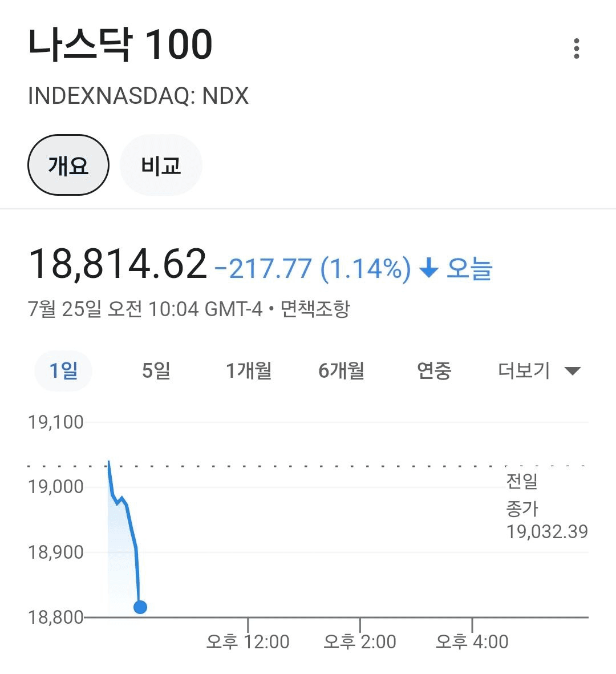Click the blue down arrow icon
This screenshot has width=616, height=674.
pyautogui.click(x=429, y=268)
